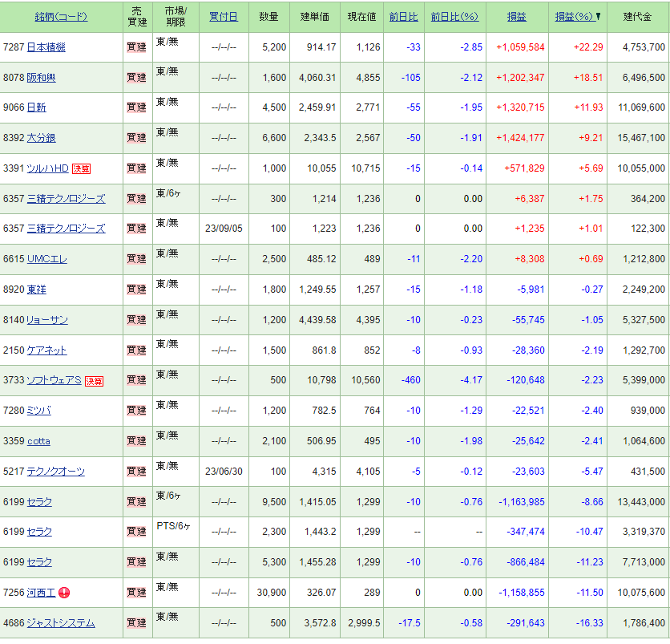Open the 阪和興 stock page
The image size is (670, 644).
tap(42, 78)
